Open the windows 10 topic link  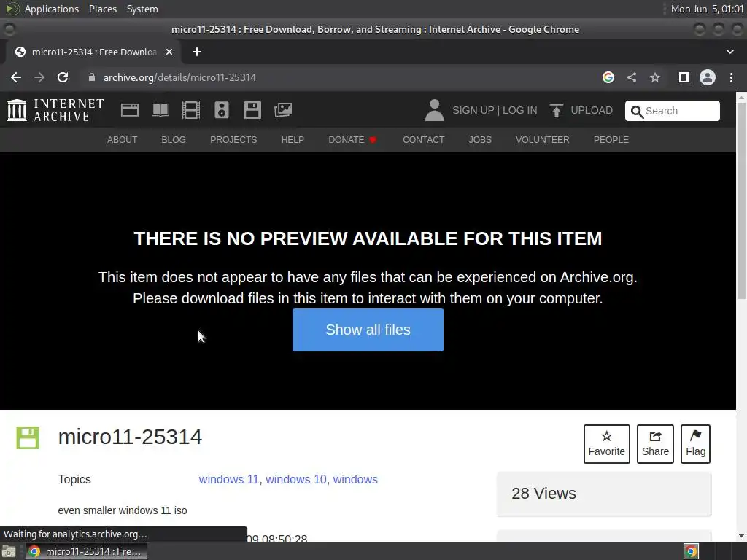coord(296,479)
